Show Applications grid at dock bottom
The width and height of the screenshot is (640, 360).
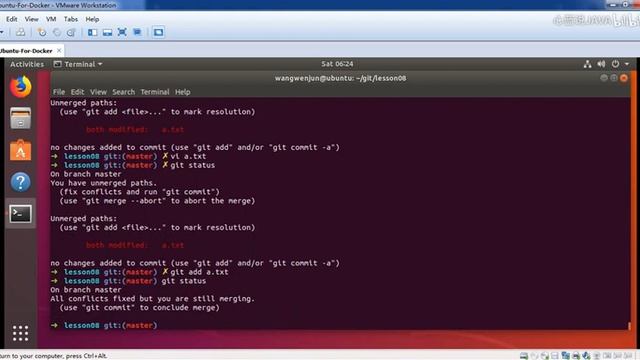pyautogui.click(x=20, y=333)
